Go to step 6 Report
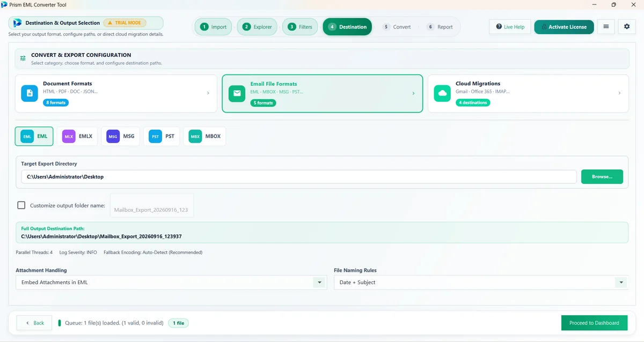Viewport: 644px width, 342px height. coord(440,27)
